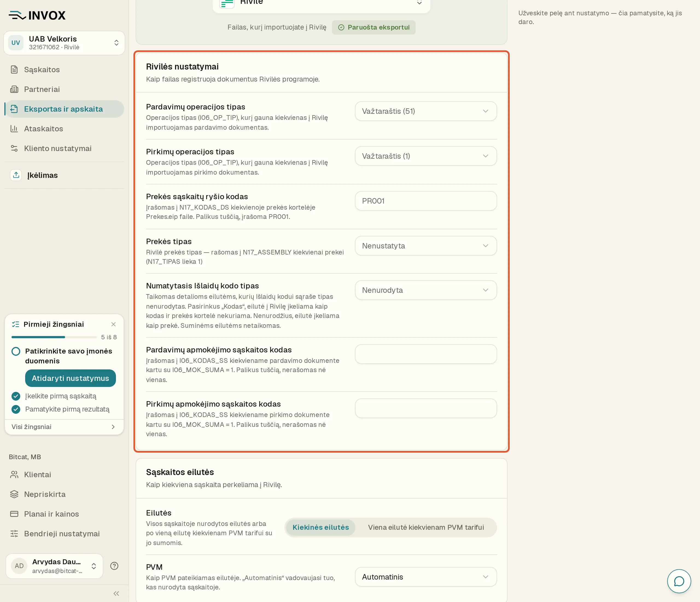Viewport: 700px width, 602px height.
Task: Open Pardavimų operacijos tipas dropdown
Action: click(x=426, y=111)
